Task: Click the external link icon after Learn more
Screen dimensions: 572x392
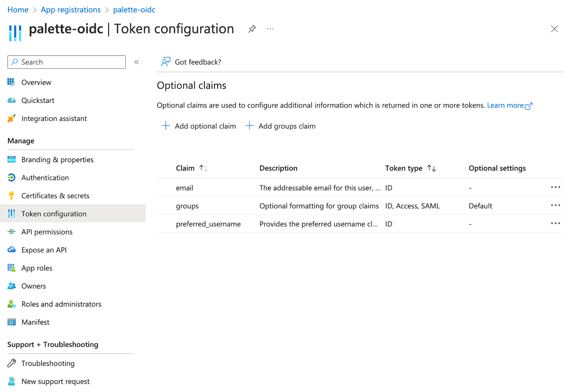Action: (528, 106)
